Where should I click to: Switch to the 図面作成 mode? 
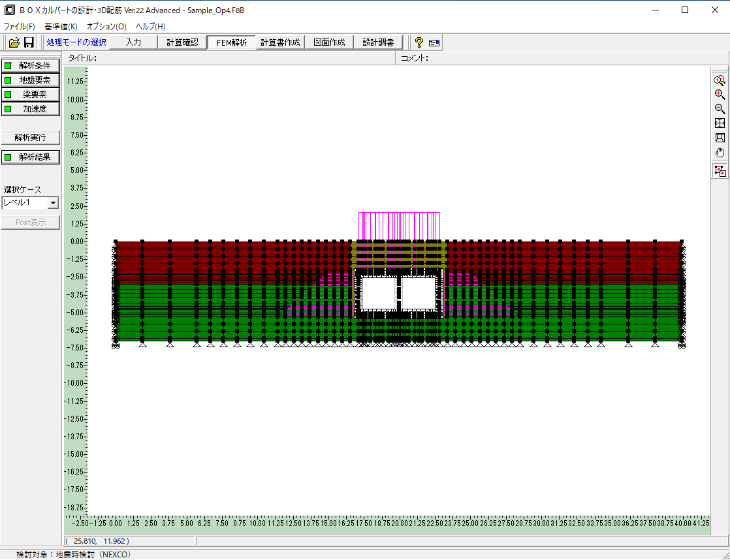coord(329,42)
